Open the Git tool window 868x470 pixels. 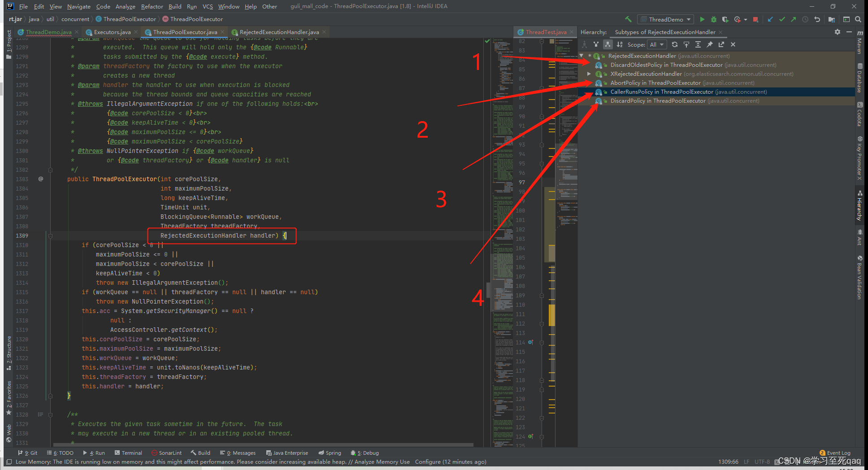(x=28, y=453)
